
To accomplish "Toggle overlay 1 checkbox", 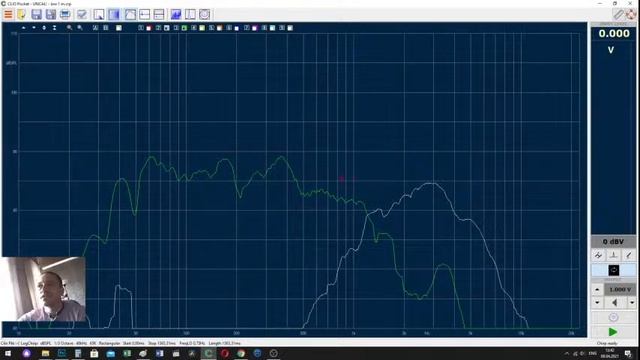I will click(141, 28).
